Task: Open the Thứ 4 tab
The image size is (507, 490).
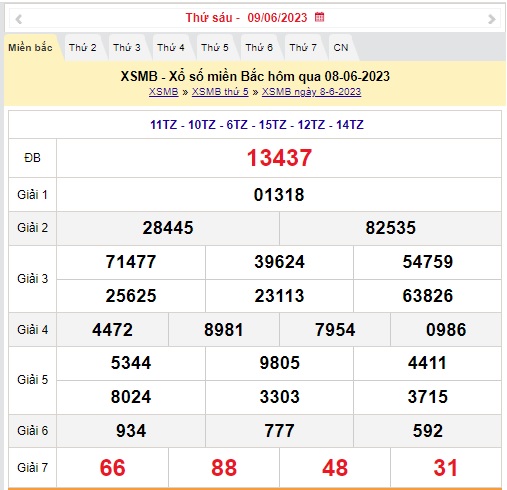Action: 171,48
